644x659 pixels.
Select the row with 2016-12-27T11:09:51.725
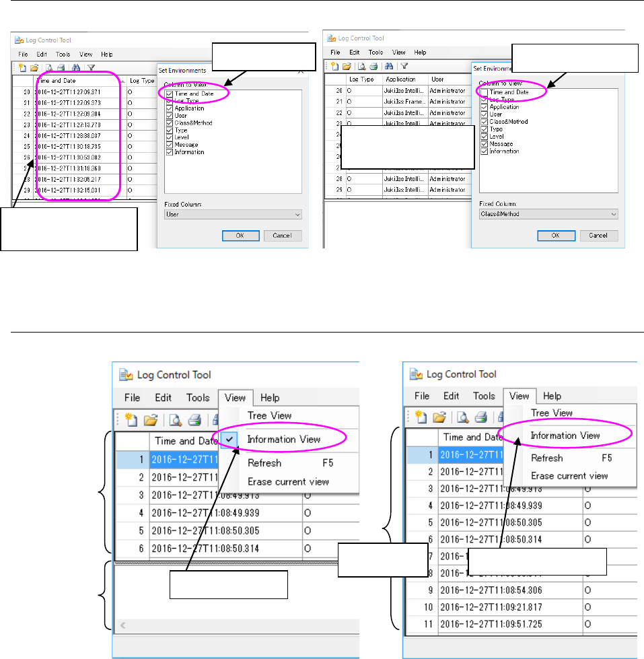(522, 624)
